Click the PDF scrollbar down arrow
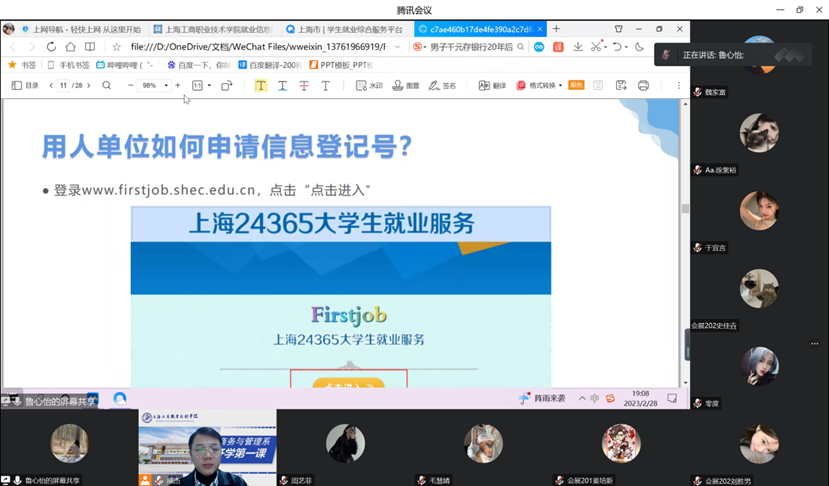Viewport: 829px width, 486px height. pos(685,382)
